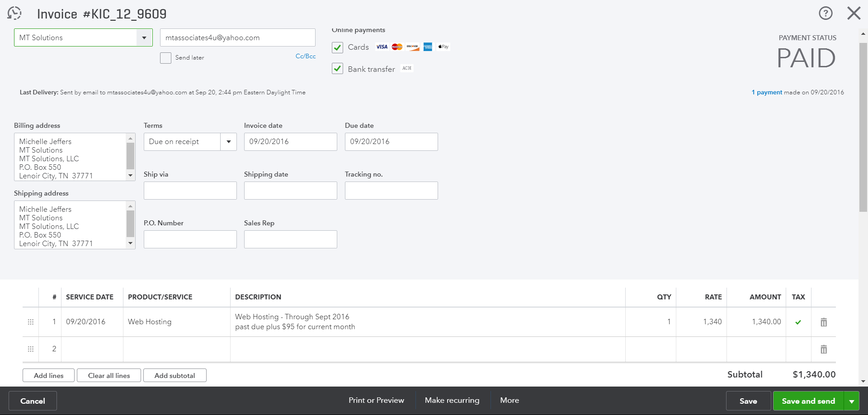The image size is (868, 415).
Task: Click into the P.O. Number field
Action: [190, 239]
